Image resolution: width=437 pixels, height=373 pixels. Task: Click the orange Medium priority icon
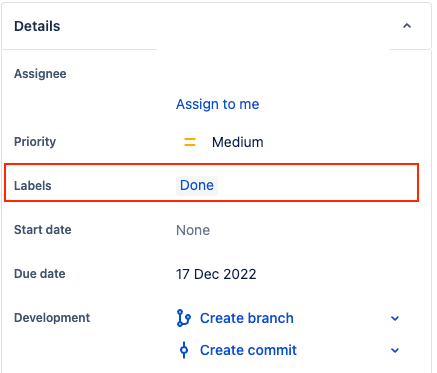190,142
